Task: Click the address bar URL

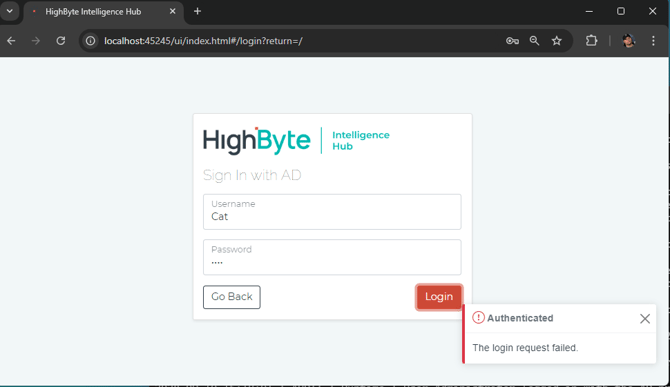Action: tap(203, 41)
